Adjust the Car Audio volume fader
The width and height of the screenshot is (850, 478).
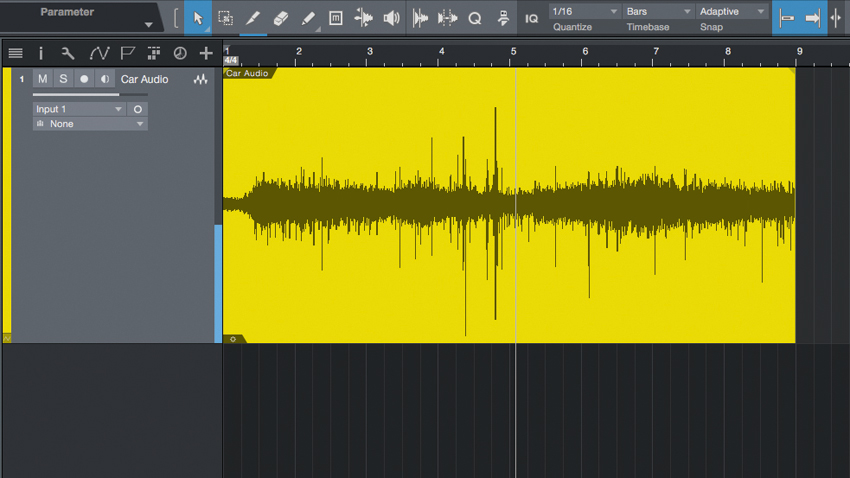coord(90,95)
